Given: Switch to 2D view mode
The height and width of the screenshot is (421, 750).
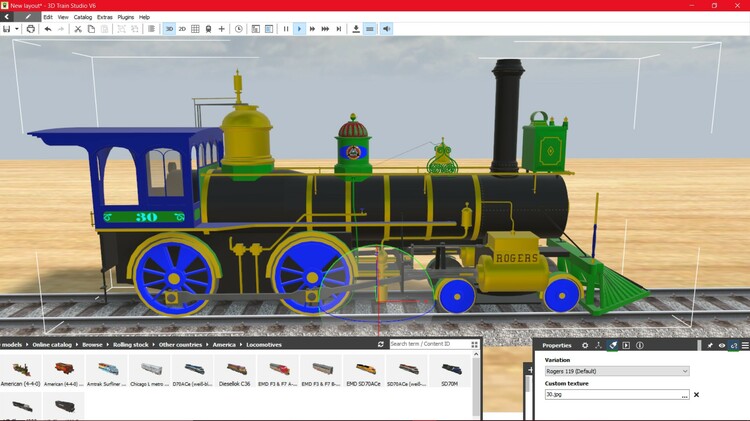Looking at the screenshot, I should [x=182, y=29].
